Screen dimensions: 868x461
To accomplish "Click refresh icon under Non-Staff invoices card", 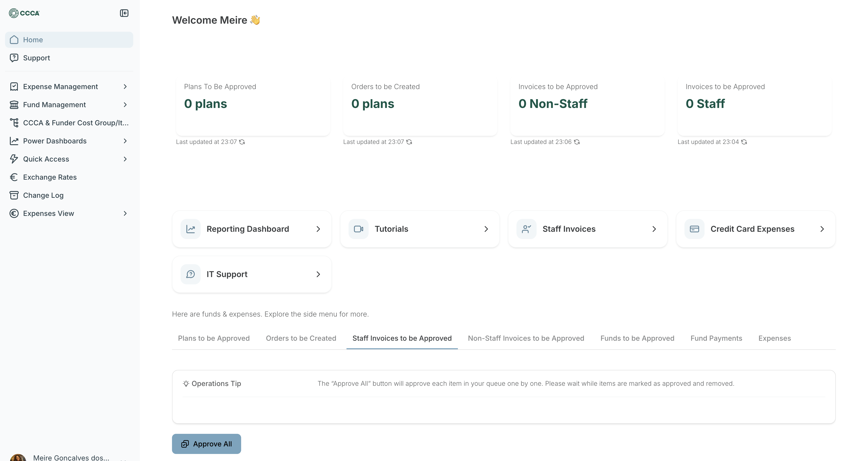I will click(577, 142).
